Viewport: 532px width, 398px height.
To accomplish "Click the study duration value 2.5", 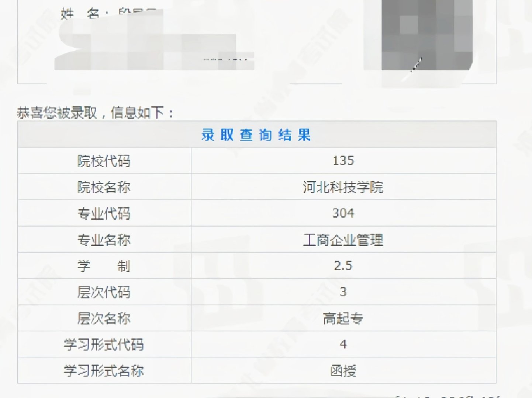I will 343,265.
